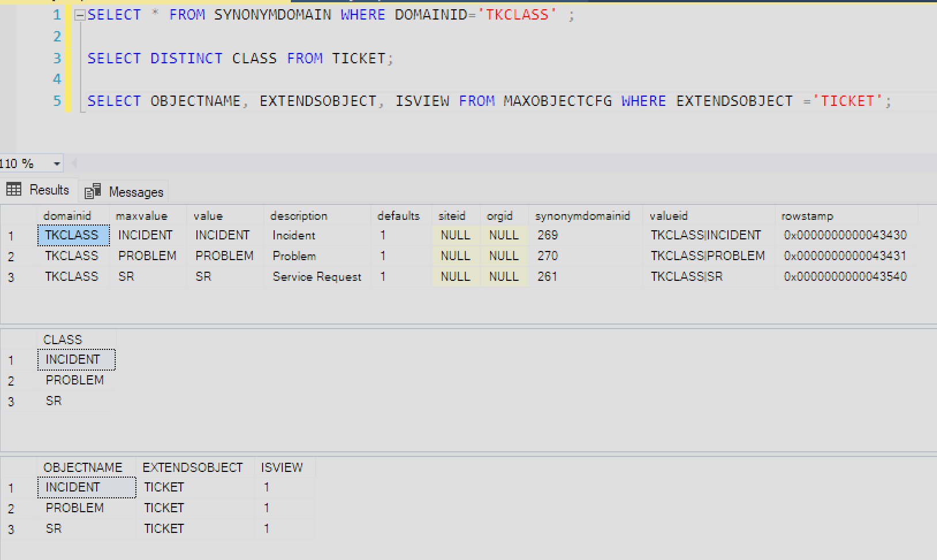Image resolution: width=937 pixels, height=560 pixels.
Task: Click the SR cell under OBJECTNAME
Action: click(x=54, y=529)
